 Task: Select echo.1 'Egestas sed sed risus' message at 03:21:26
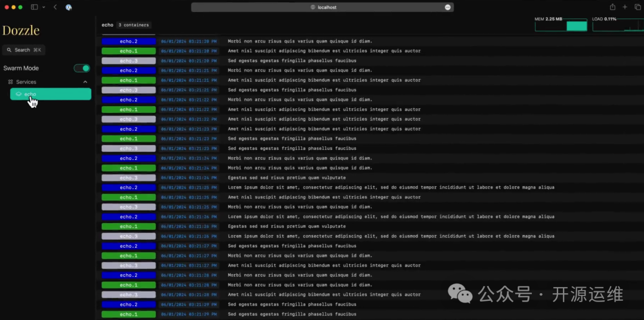(287, 226)
